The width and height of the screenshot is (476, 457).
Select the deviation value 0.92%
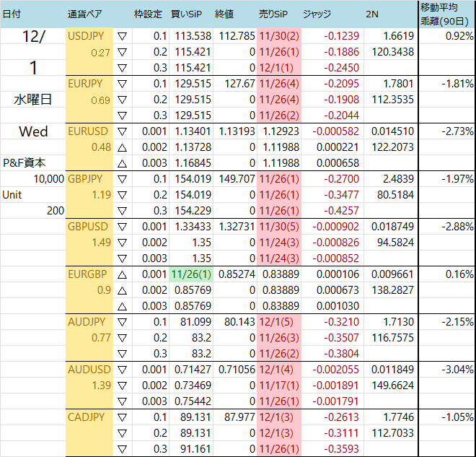pyautogui.click(x=459, y=36)
